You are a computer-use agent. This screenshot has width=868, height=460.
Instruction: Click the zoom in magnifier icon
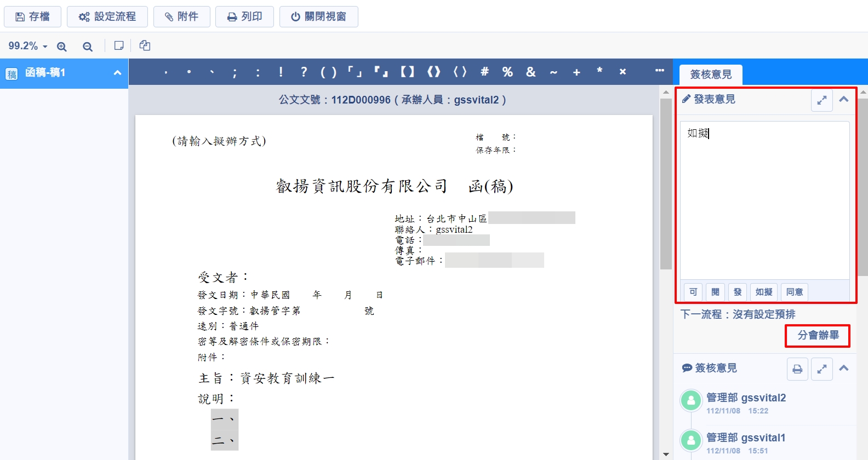(x=62, y=47)
